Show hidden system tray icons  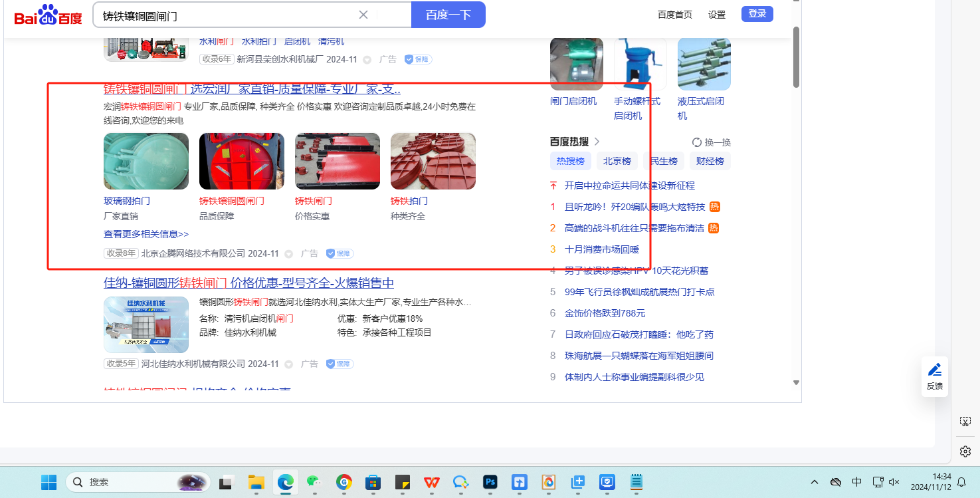click(815, 482)
